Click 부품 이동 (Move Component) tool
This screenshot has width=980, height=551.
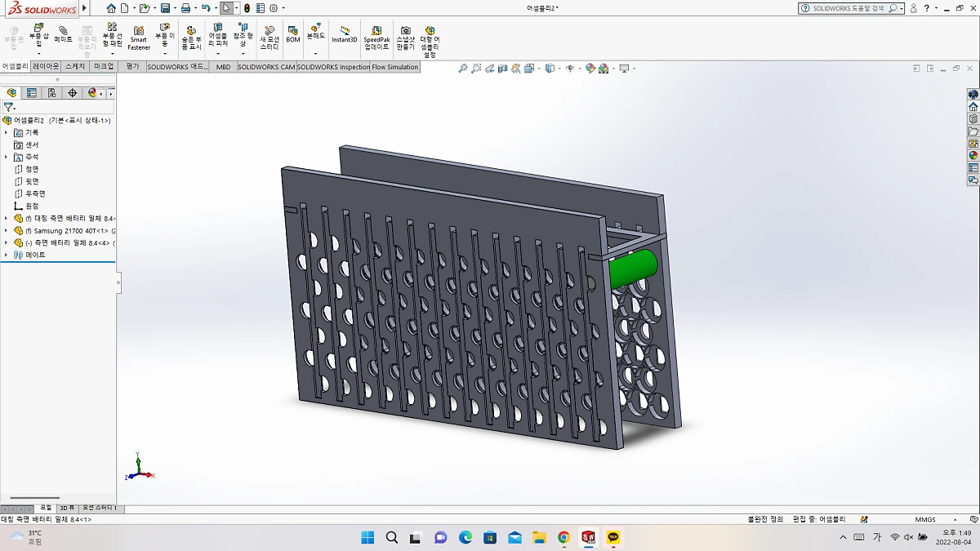(165, 34)
